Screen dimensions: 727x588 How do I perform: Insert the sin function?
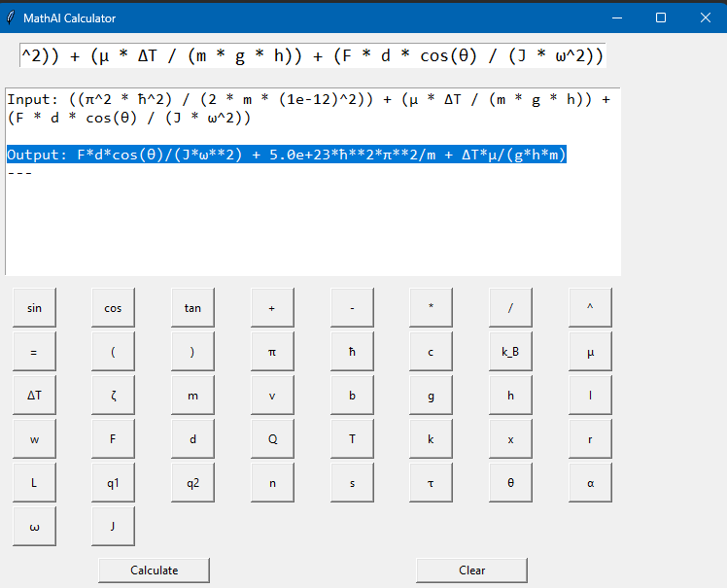tap(34, 308)
